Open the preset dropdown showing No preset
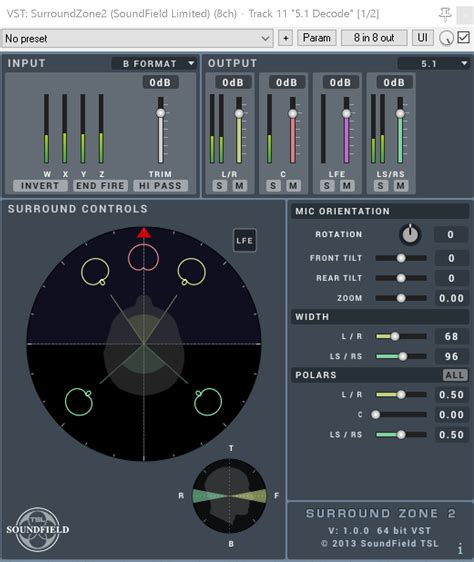The image size is (474, 562). coord(137,38)
